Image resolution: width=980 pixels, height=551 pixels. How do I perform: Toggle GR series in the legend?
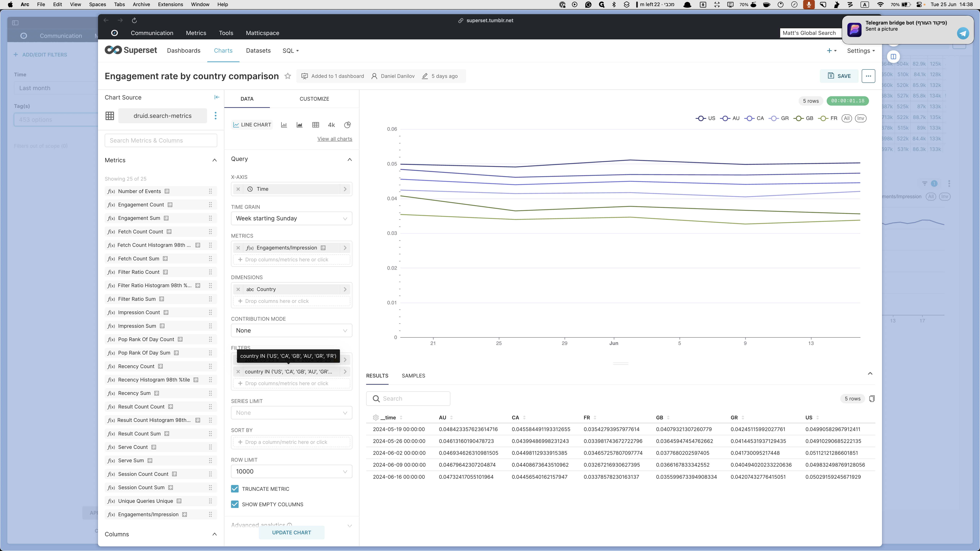click(x=779, y=118)
